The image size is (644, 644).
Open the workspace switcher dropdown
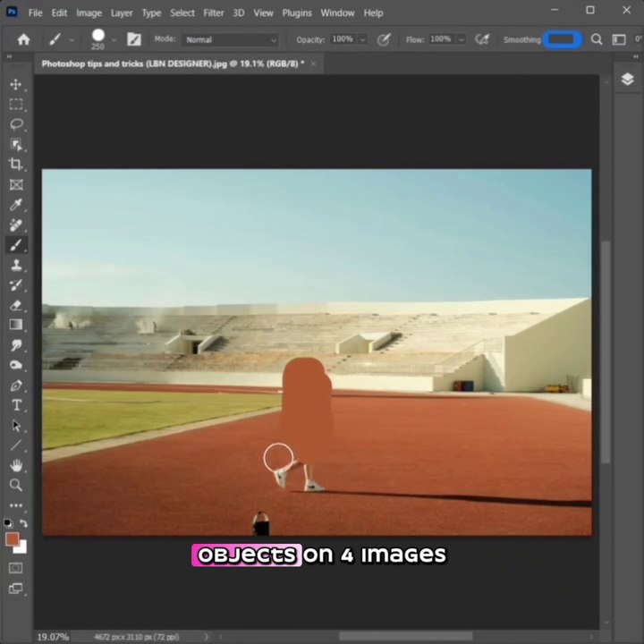[619, 39]
